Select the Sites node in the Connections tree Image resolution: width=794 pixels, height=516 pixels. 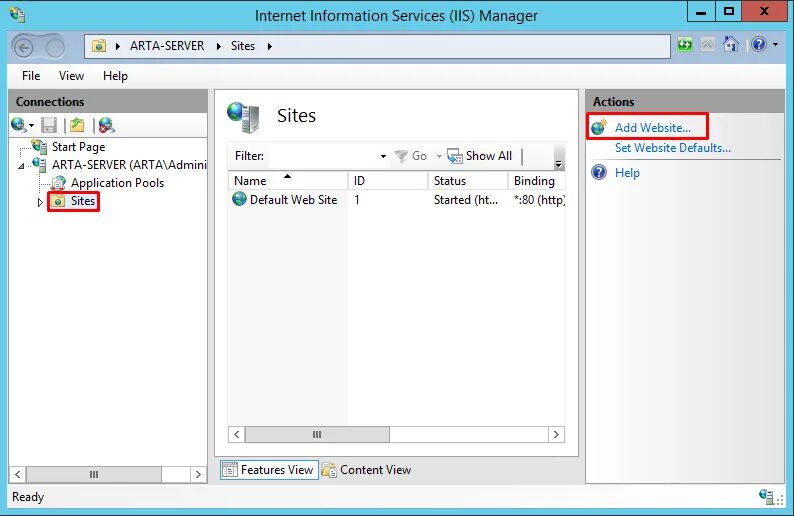(x=83, y=201)
